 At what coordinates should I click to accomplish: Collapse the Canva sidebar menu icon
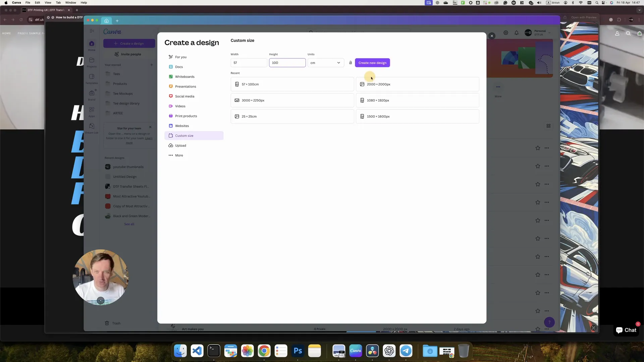[x=92, y=31]
